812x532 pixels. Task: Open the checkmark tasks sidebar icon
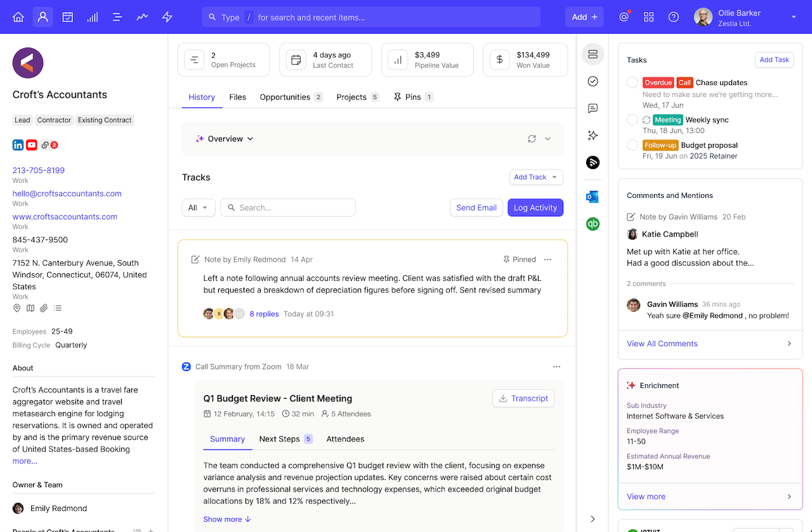pyautogui.click(x=593, y=81)
